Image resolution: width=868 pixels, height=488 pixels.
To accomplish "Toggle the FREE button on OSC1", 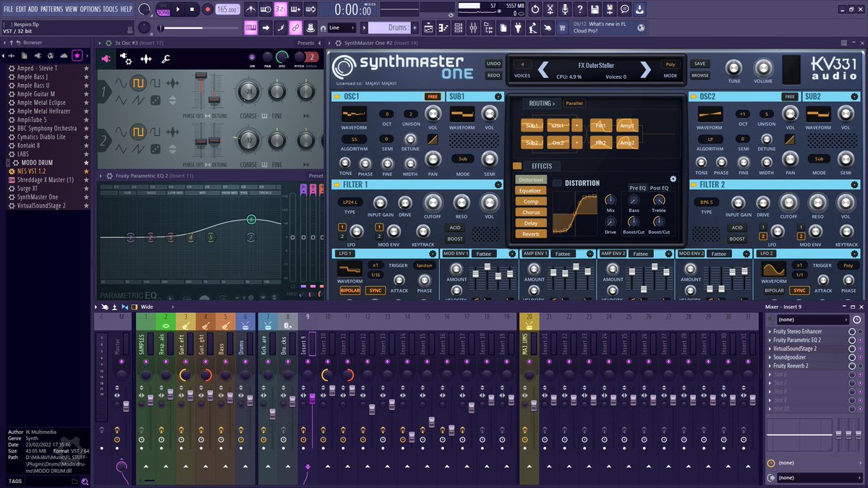I will 433,96.
